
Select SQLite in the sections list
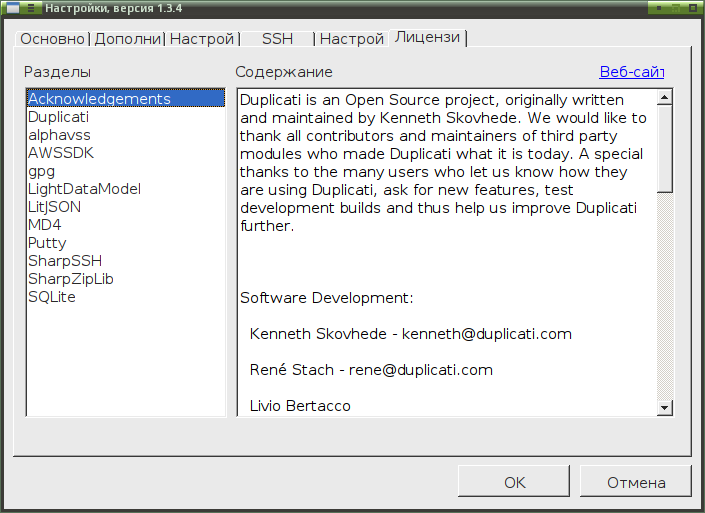click(x=125, y=297)
